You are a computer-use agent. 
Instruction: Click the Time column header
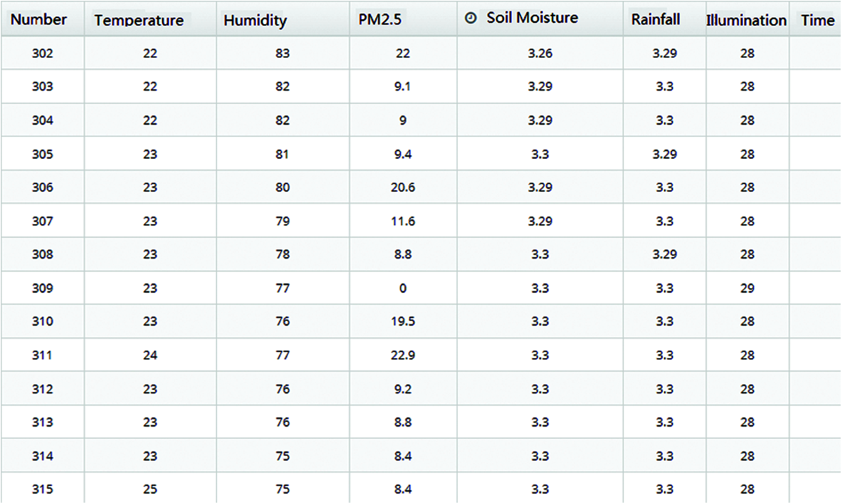(x=817, y=20)
